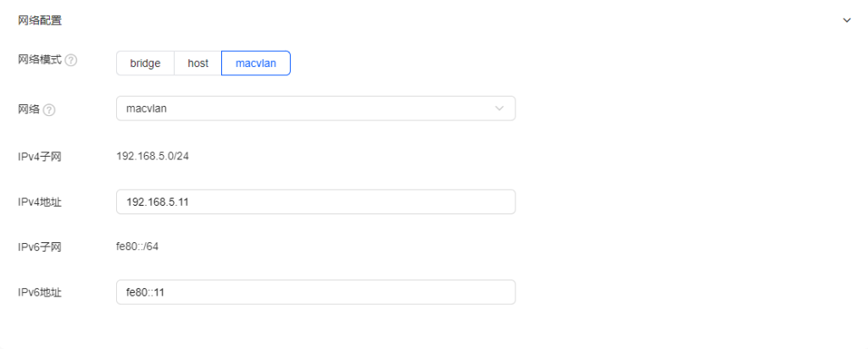Click the help icon beside 网络模式
Viewport: 868px width, 349px height.
click(x=72, y=61)
